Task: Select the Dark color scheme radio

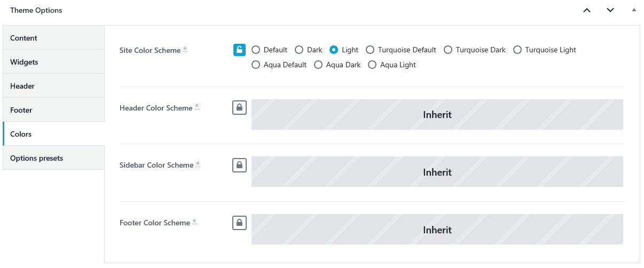Action: (x=299, y=50)
